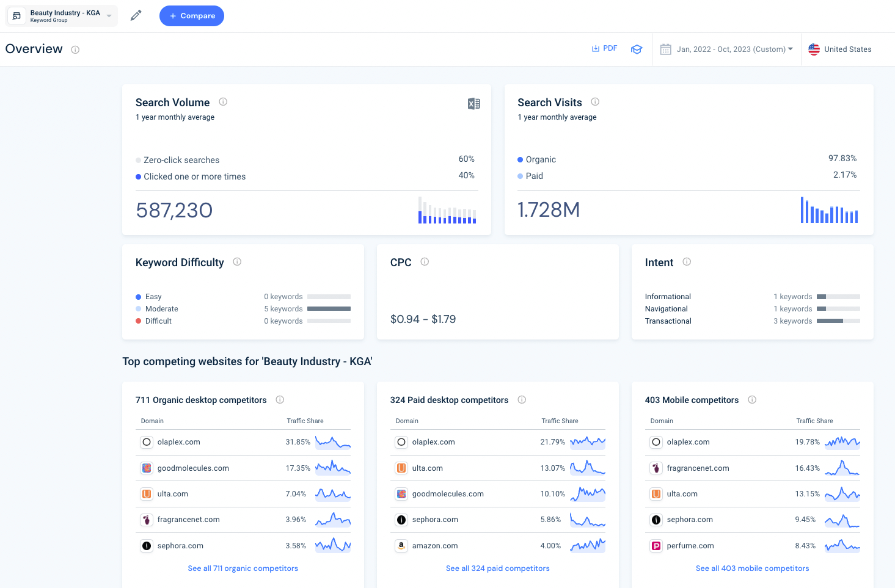This screenshot has width=895, height=588.
Task: Click the 587,230 search volume value
Action: tap(174, 211)
